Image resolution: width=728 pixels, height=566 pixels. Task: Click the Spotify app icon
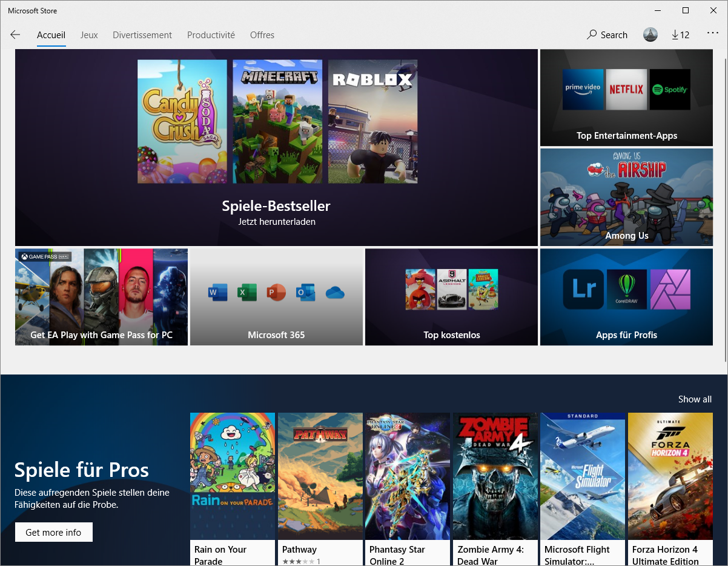pos(670,89)
